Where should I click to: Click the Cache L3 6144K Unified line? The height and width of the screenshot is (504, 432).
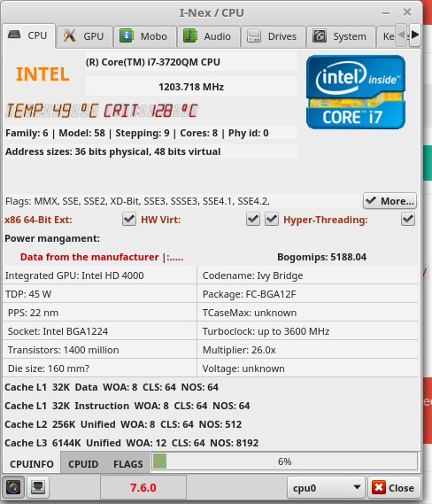click(131, 443)
